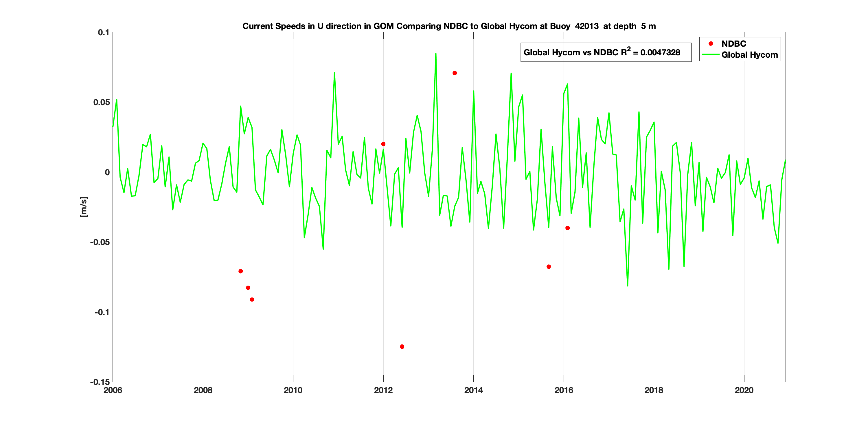Viewport: 868px width, 429px height.
Task: Click the plot title text
Action: (449, 26)
